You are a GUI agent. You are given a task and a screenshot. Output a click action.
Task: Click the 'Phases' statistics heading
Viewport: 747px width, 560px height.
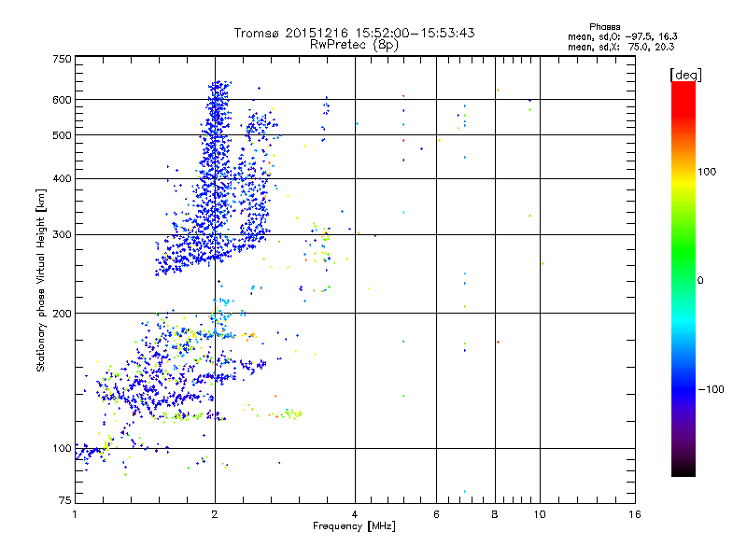click(604, 27)
